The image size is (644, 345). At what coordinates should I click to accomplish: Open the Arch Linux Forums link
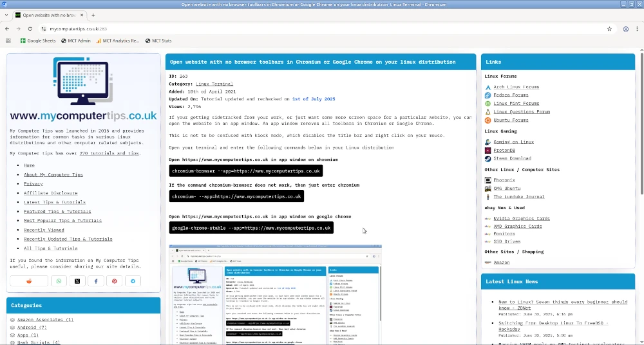516,87
